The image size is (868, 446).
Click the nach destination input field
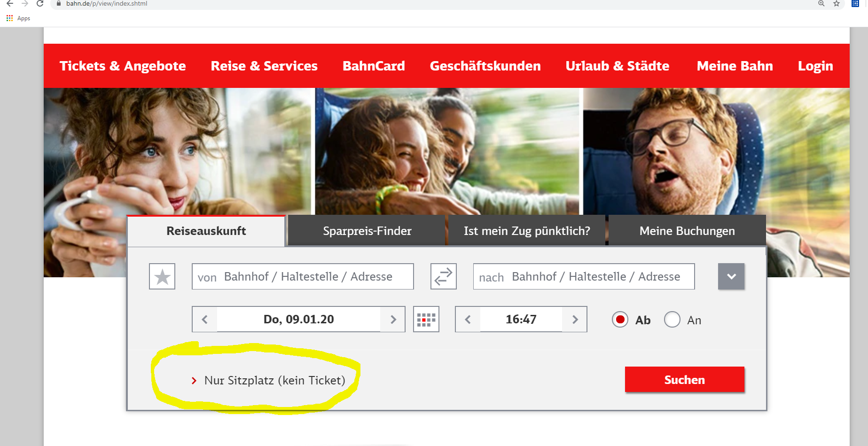click(584, 276)
